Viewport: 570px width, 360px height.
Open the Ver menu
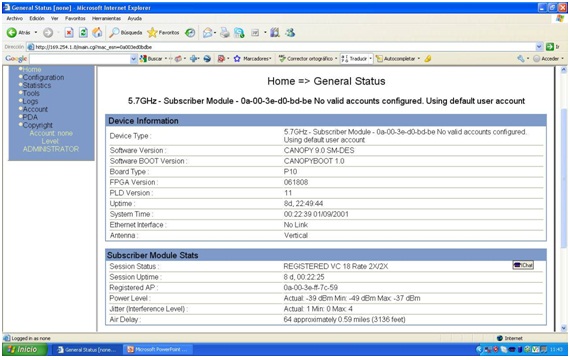55,18
